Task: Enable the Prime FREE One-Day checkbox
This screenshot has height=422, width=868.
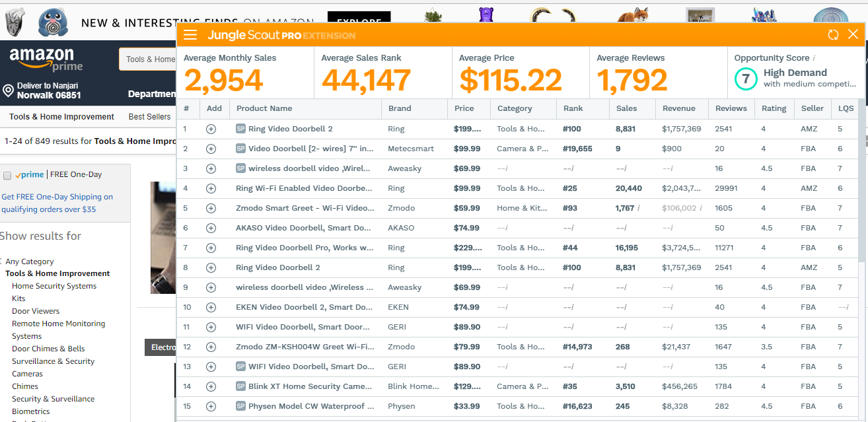Action: tap(7, 176)
